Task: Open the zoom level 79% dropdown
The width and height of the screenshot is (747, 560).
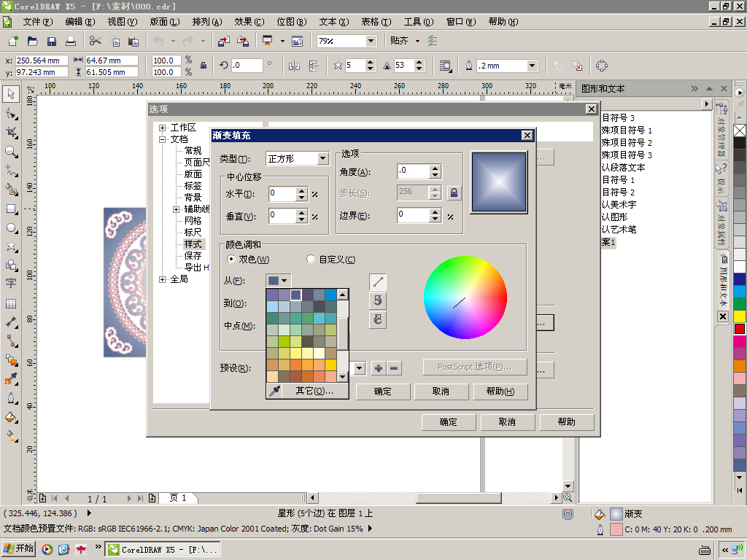Action: pyautogui.click(x=371, y=41)
